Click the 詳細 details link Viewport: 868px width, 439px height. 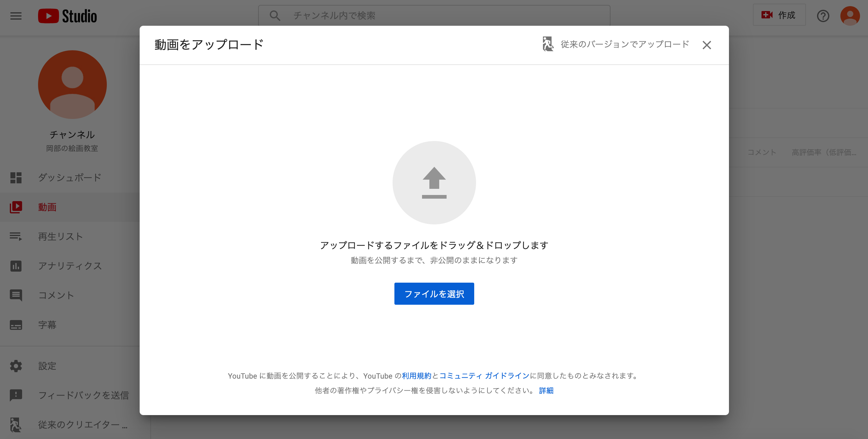[546, 391]
